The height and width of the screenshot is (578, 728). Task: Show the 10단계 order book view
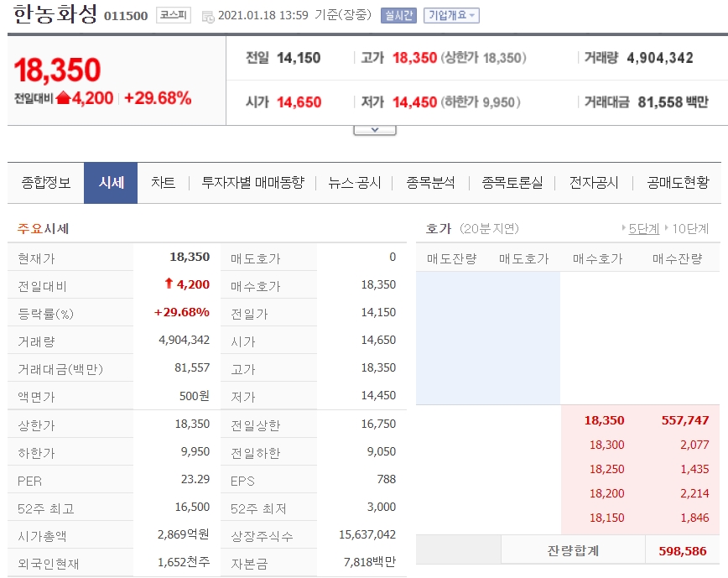tap(690, 228)
